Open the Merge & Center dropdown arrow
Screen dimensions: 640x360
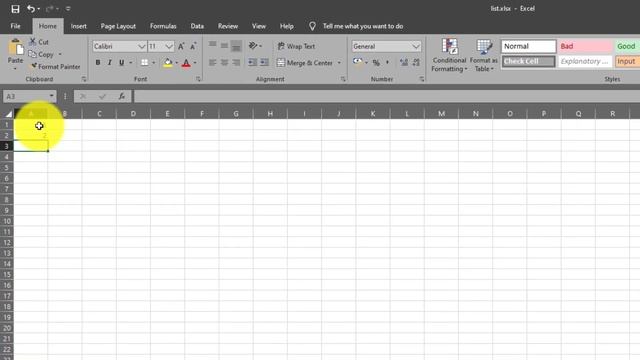tap(339, 63)
